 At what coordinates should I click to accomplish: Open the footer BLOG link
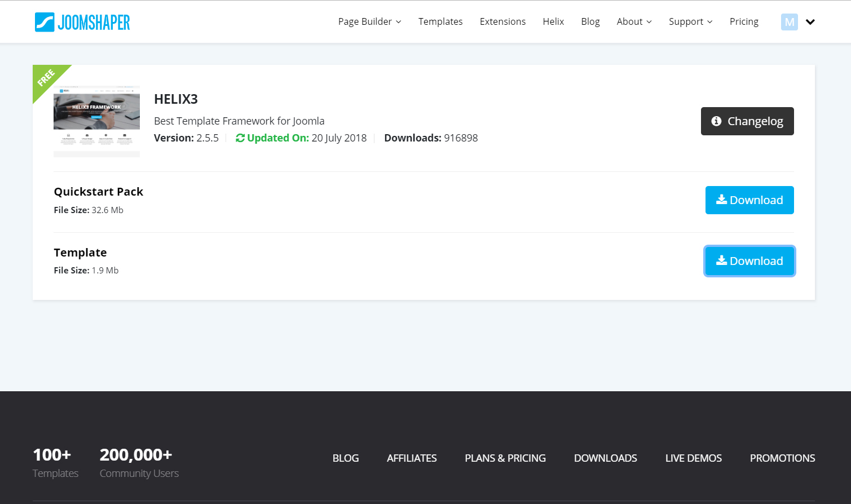(x=346, y=458)
